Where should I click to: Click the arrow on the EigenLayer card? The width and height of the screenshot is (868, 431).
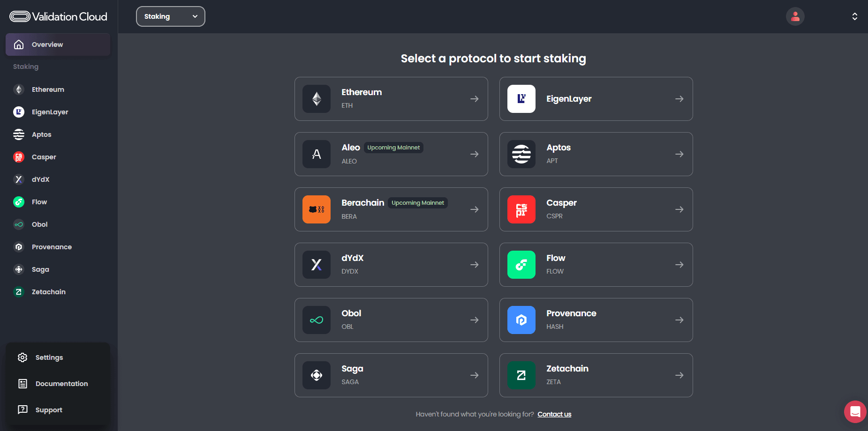[679, 99]
